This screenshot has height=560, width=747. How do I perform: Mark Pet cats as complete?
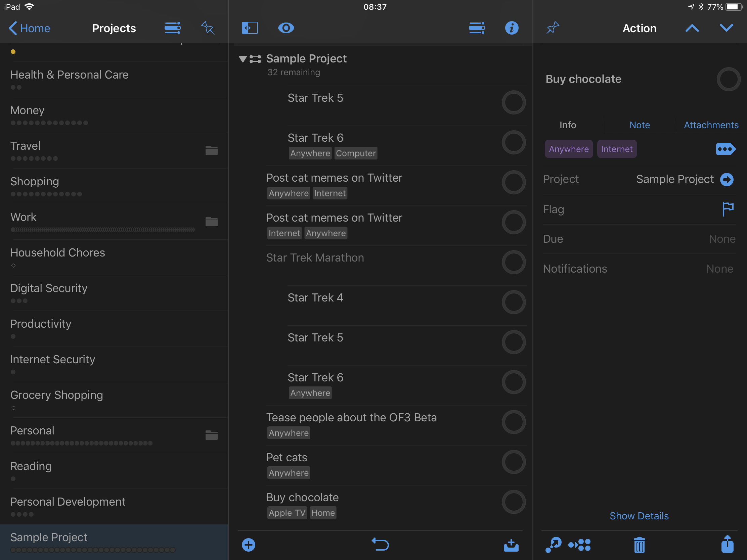coord(513,462)
